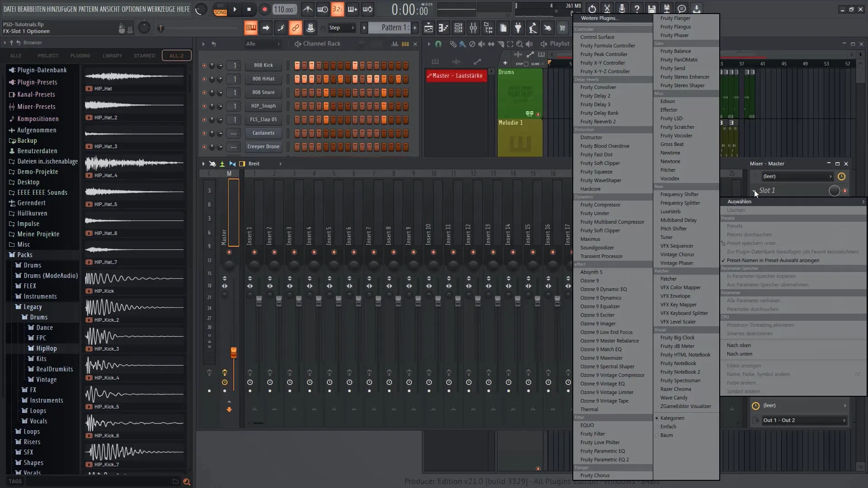Toggle mute LED for Creeper Drone channel
Viewport: 868px width, 488px height.
click(204, 147)
